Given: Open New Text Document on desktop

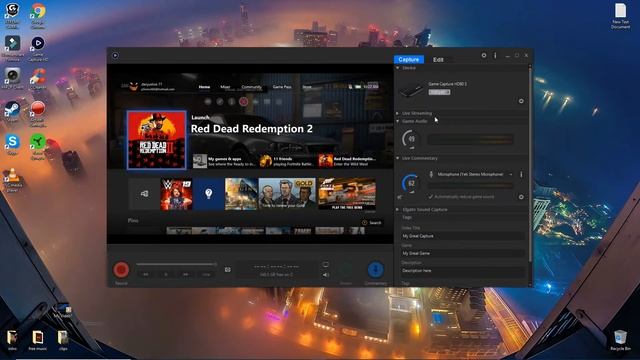Looking at the screenshot, I should [620, 16].
